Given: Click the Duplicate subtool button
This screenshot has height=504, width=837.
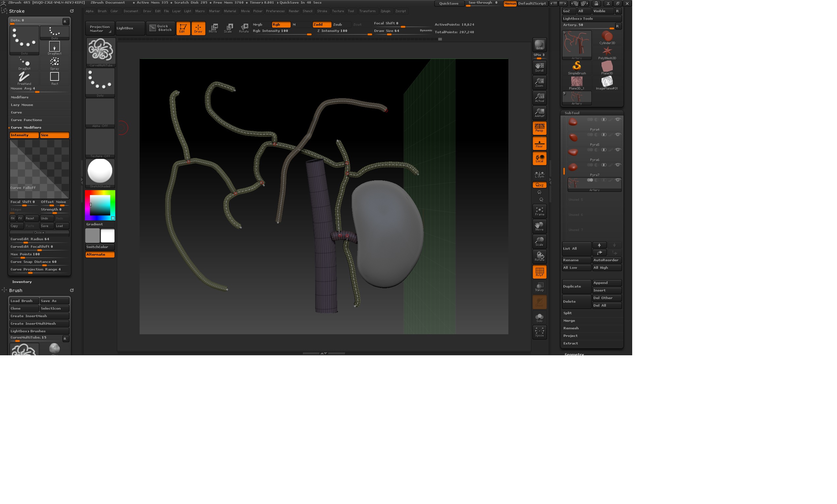Looking at the screenshot, I should (576, 286).
